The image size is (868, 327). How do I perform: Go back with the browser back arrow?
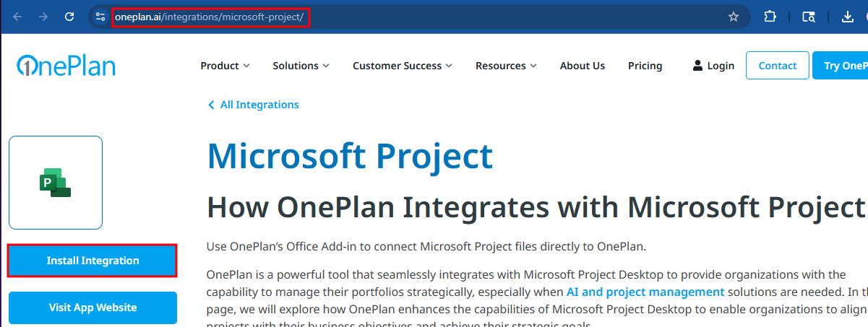[18, 17]
